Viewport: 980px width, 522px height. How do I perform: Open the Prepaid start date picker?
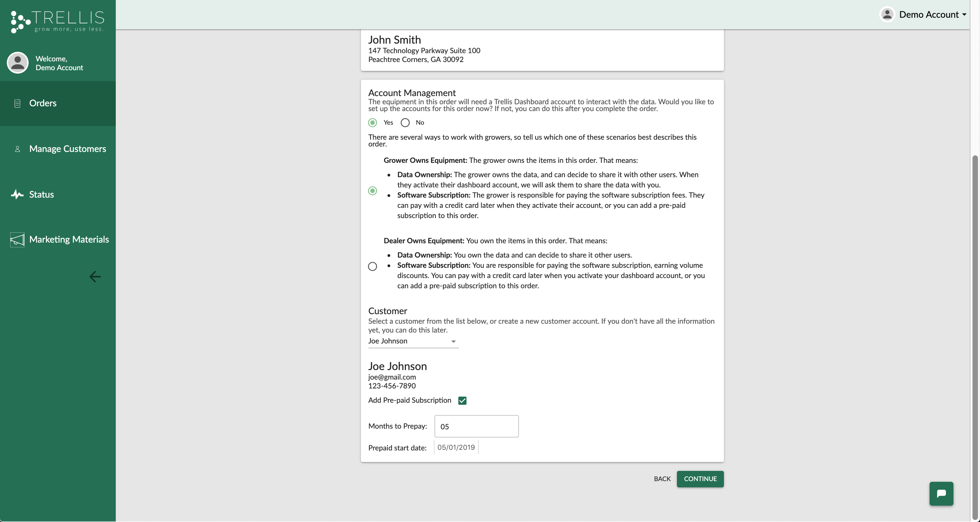[456, 447]
